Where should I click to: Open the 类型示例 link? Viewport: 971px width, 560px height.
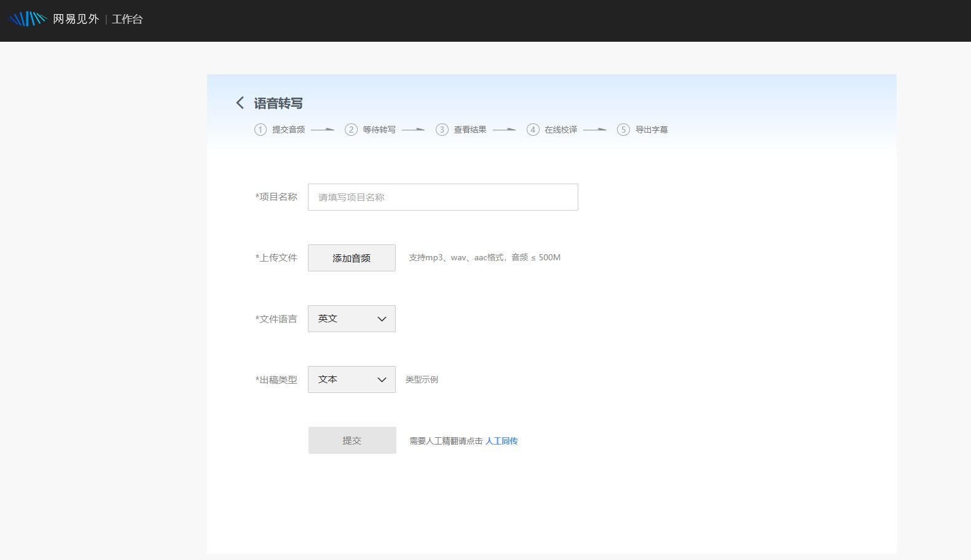click(422, 379)
